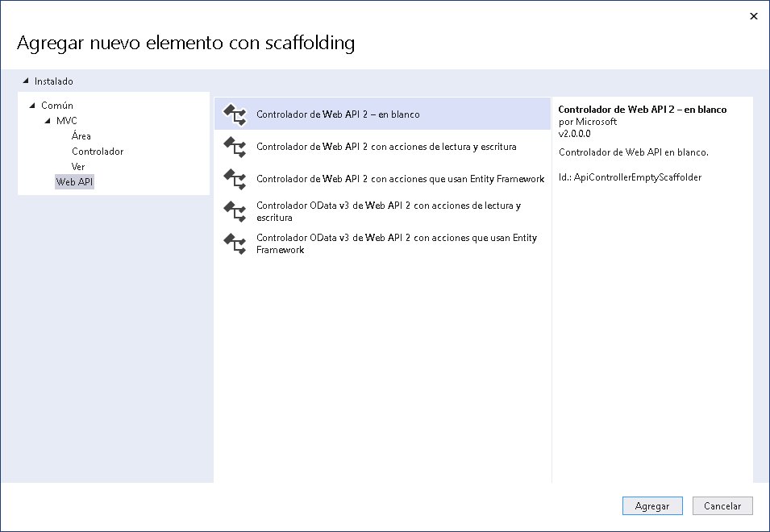Collapse the MVC tree node

48,121
